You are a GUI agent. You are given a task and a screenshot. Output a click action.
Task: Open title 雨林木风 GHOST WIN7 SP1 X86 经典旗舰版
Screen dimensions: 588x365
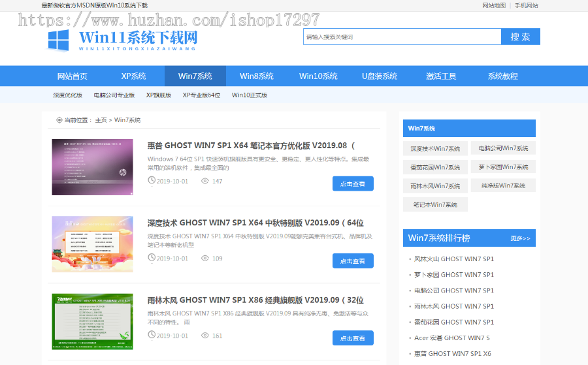[255, 300]
